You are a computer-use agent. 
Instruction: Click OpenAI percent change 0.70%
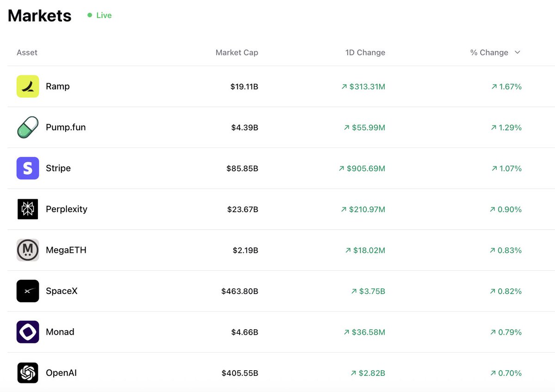pyautogui.click(x=506, y=373)
